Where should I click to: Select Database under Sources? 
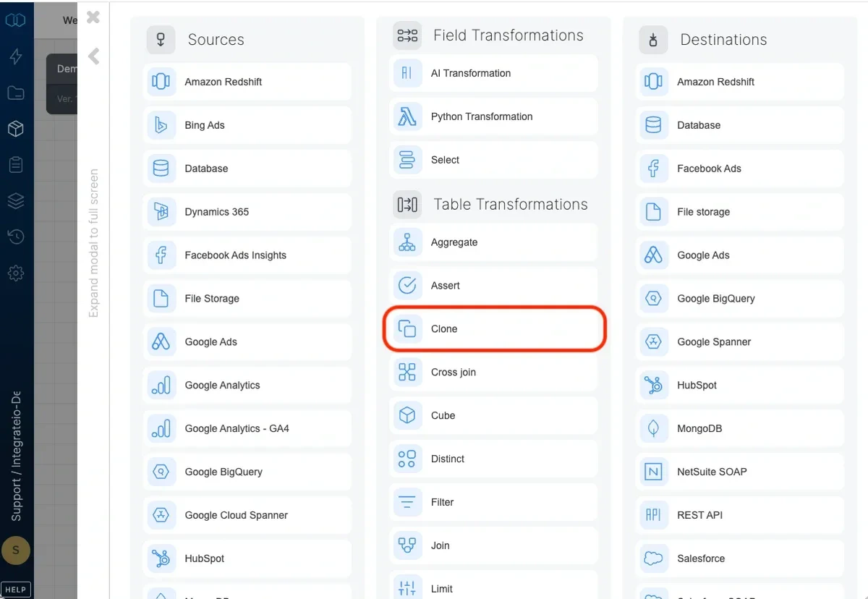247,169
